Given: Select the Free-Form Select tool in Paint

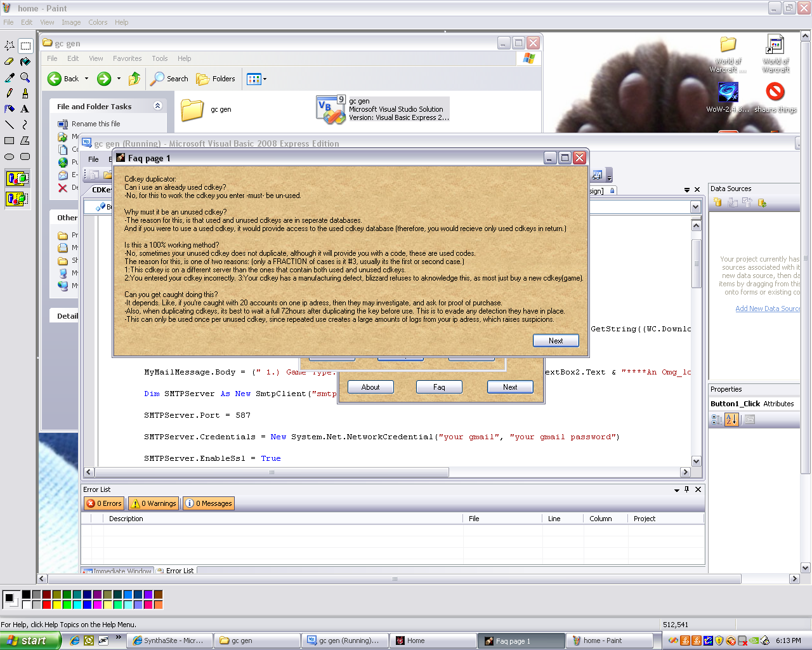Looking at the screenshot, I should coord(10,46).
